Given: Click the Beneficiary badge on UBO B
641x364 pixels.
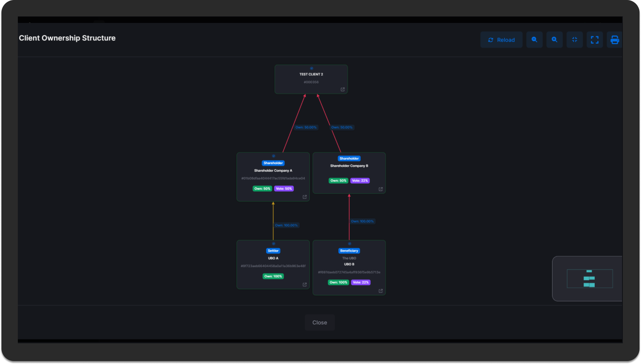Looking at the screenshot, I should point(349,251).
